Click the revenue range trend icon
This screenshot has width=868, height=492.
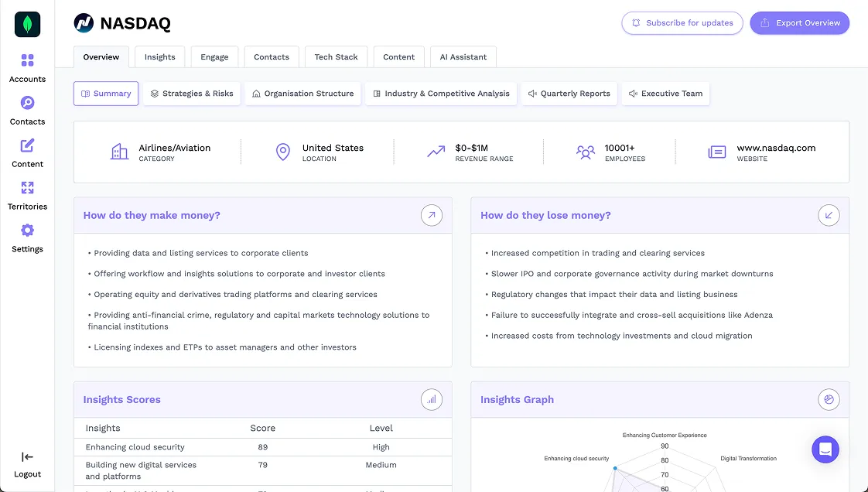pyautogui.click(x=436, y=151)
